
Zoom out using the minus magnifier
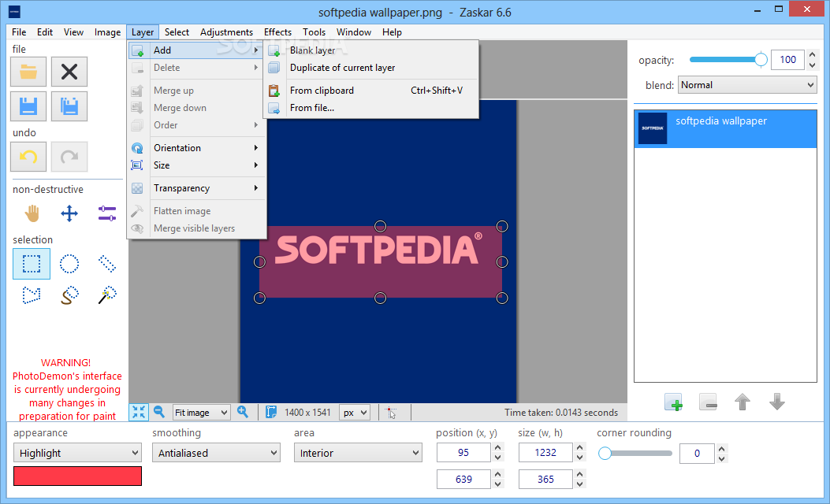(158, 411)
